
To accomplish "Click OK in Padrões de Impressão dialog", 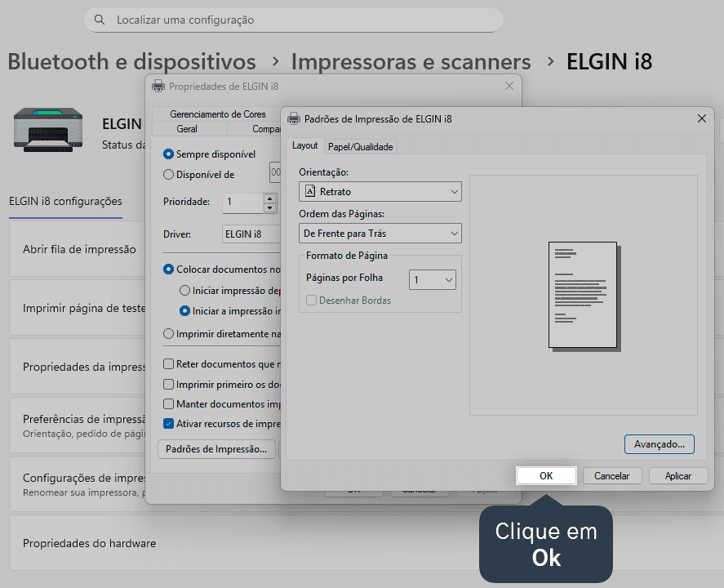I will pyautogui.click(x=546, y=476).
